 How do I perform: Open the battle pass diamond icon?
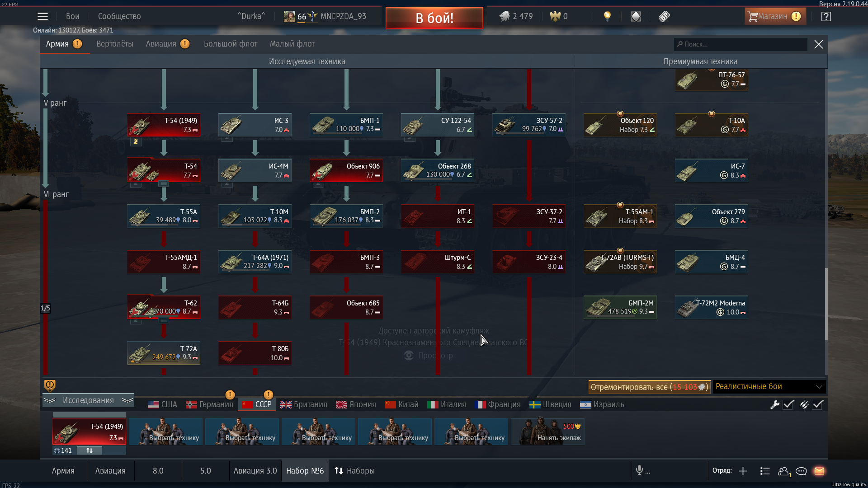[636, 16]
